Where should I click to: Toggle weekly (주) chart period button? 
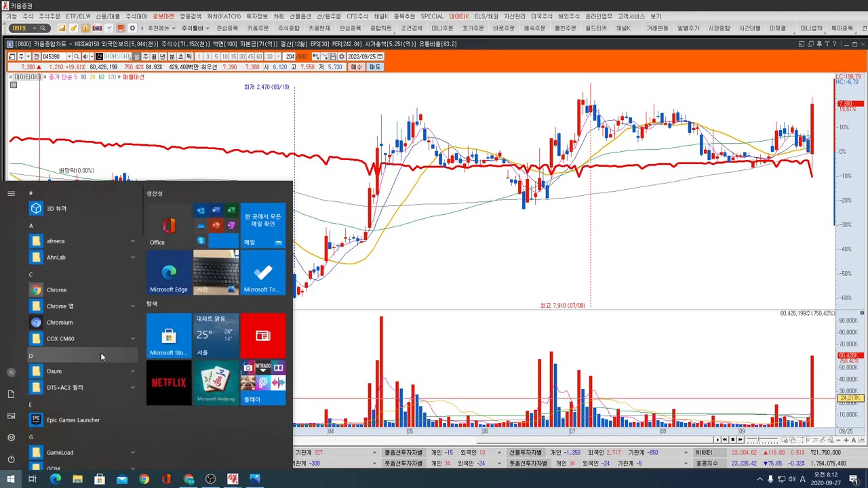(145, 56)
